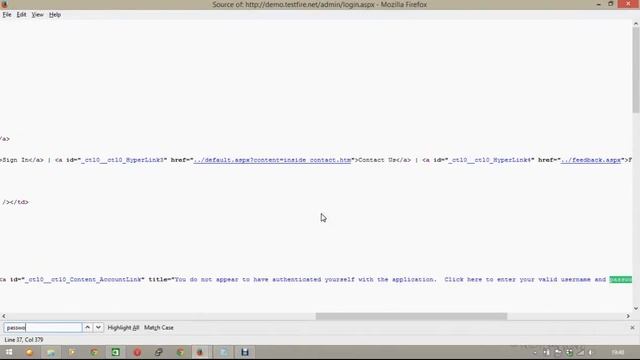Viewport: 640px width, 360px height.
Task: Open the folder icon with play arrow in taskbar
Action: [x=72, y=352]
